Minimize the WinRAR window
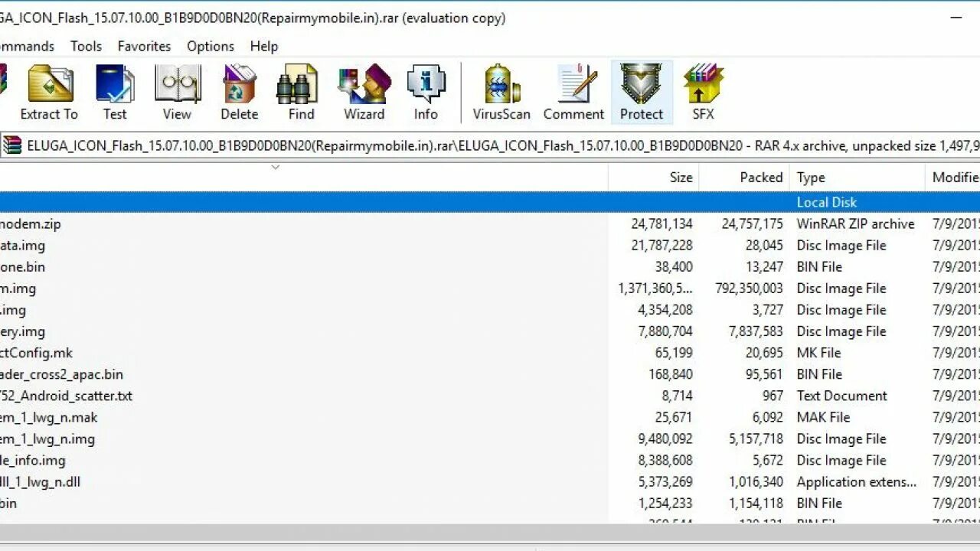The image size is (980, 551). tap(955, 17)
